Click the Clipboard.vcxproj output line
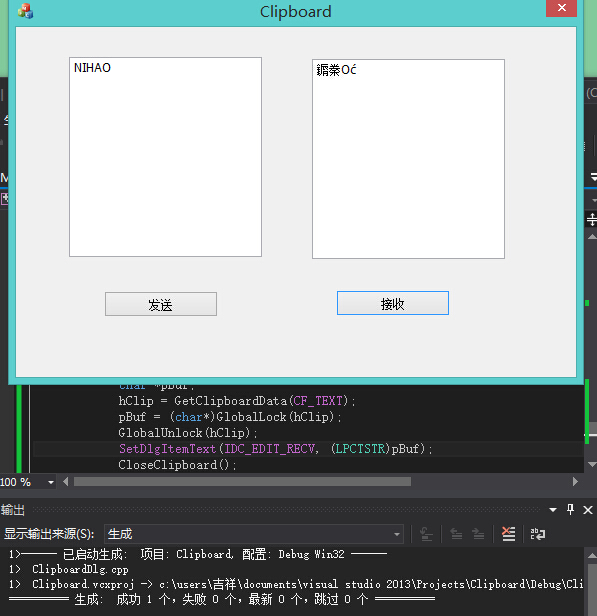Image resolution: width=597 pixels, height=616 pixels. coord(296,584)
